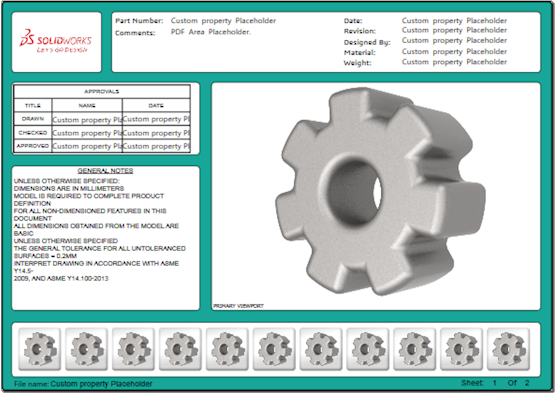Image resolution: width=555 pixels, height=393 pixels.
Task: Select the CHECKED row date cell
Action: click(x=156, y=133)
